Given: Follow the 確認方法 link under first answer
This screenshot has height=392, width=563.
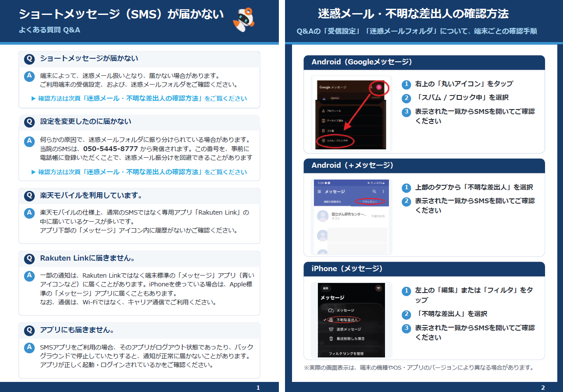Looking at the screenshot, I should (x=139, y=99).
